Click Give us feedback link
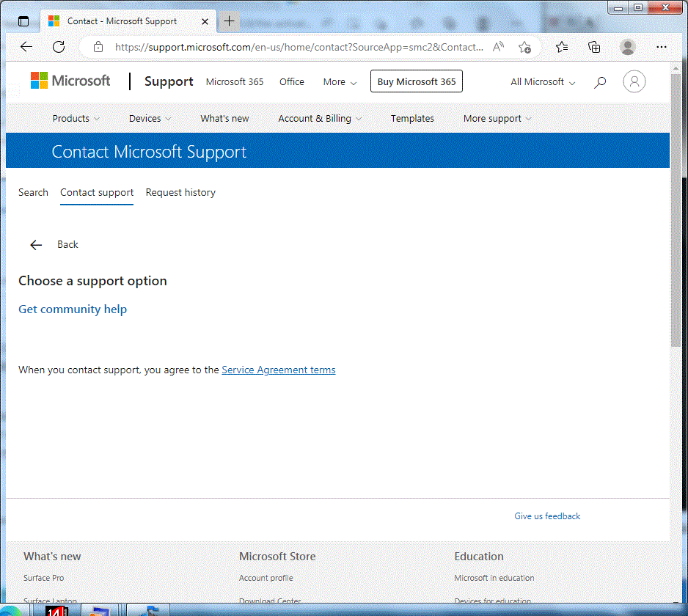 coord(547,516)
